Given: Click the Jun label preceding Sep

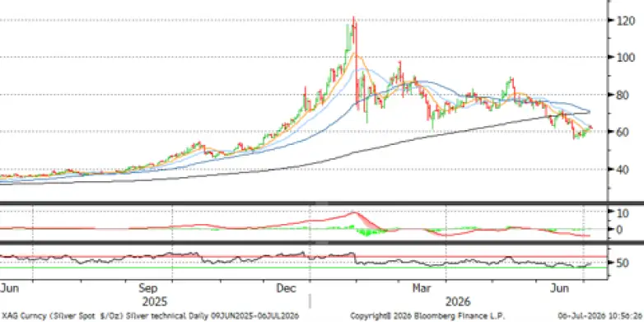Looking at the screenshot, I should coord(9,288).
